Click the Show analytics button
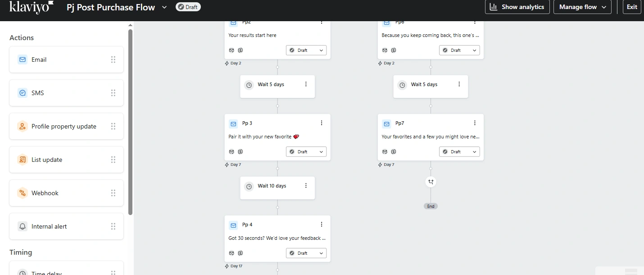Image resolution: width=644 pixels, height=275 pixels. (517, 7)
